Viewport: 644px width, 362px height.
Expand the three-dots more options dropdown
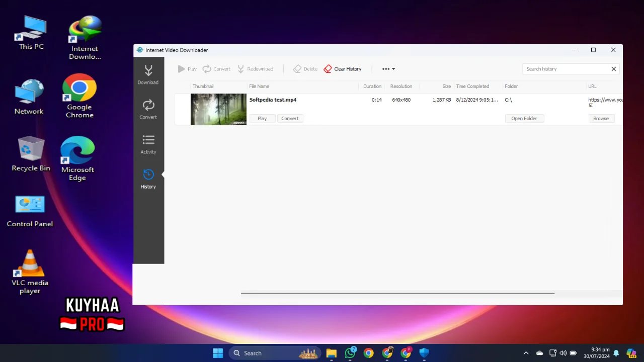(x=388, y=69)
